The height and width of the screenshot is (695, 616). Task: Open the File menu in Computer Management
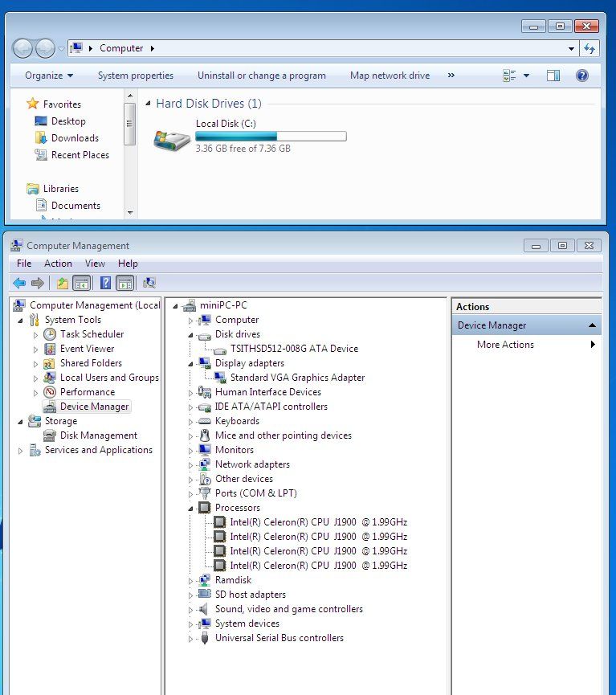click(24, 264)
